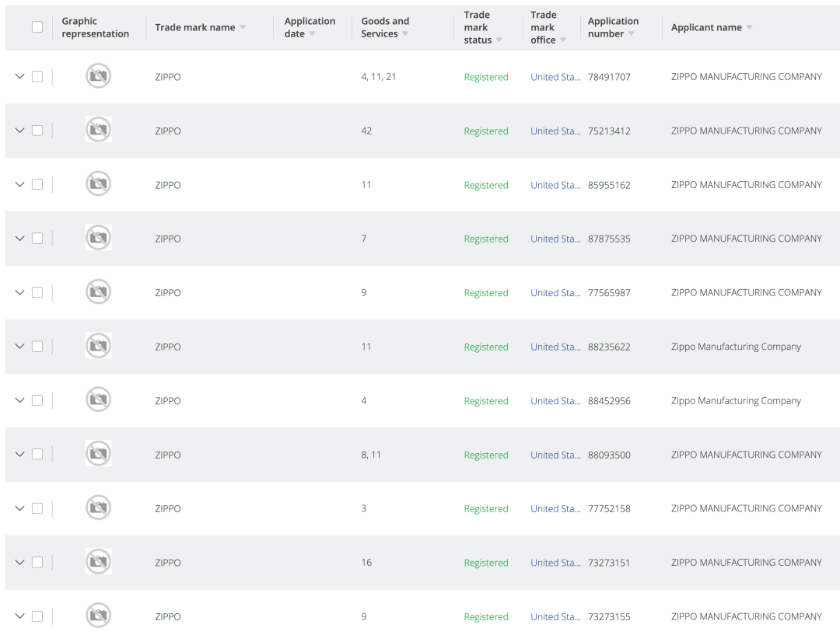Open United Sta... office link for 85955162
This screenshot has height=642, width=840.
point(555,185)
